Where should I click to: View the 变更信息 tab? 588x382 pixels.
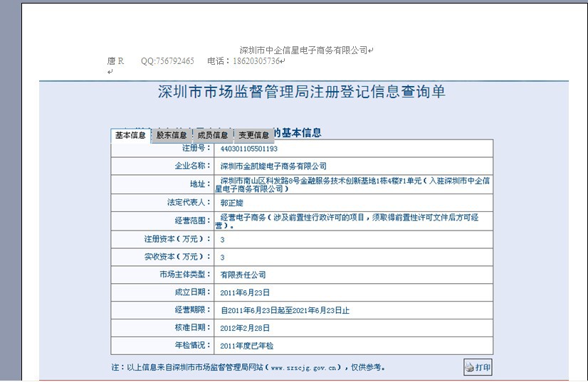tap(253, 135)
